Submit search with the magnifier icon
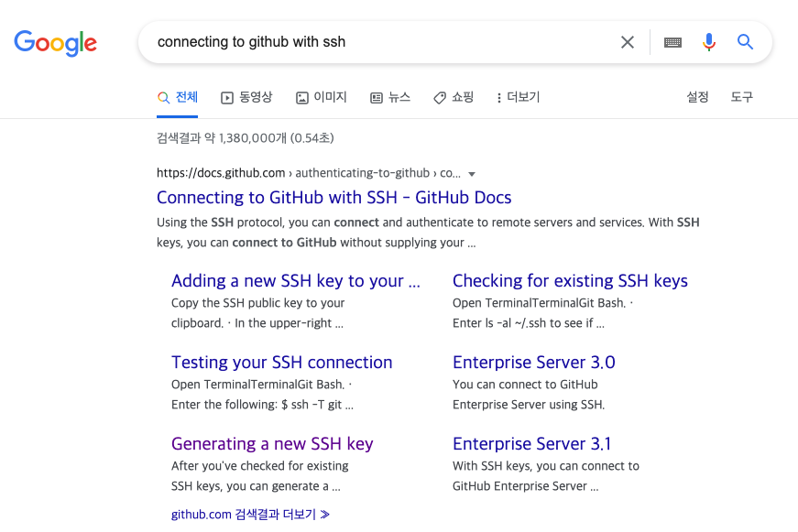 745,42
